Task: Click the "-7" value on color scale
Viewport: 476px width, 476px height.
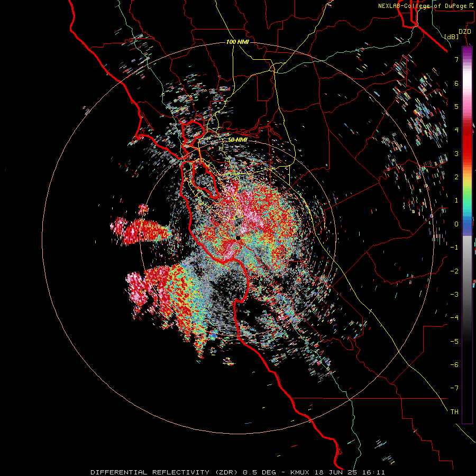Action: 454,388
